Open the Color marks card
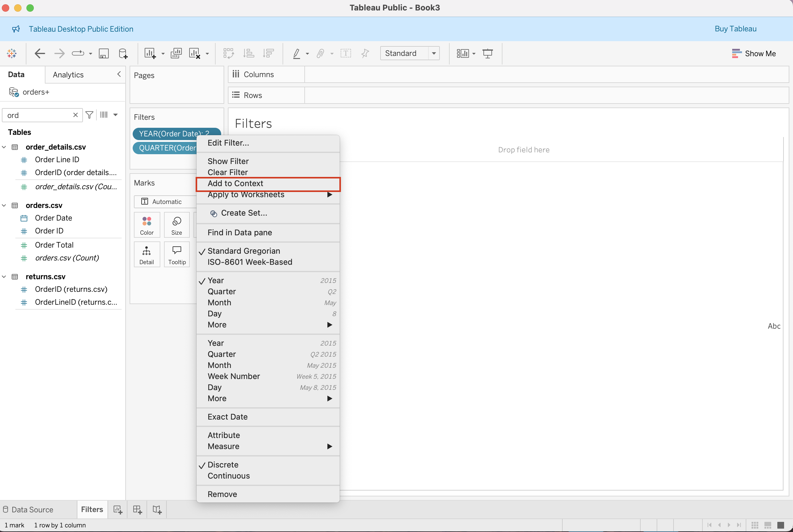Screen dimensions: 793x532 [146, 225]
